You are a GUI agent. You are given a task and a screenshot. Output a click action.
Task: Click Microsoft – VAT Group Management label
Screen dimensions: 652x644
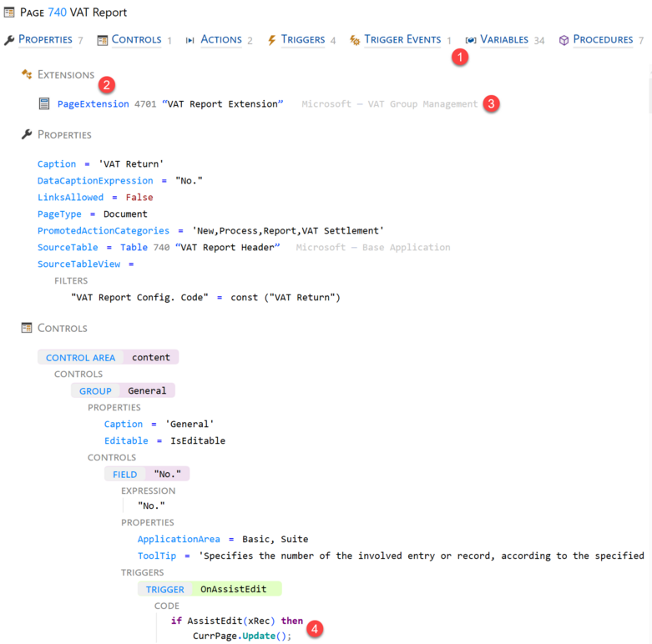tap(390, 104)
